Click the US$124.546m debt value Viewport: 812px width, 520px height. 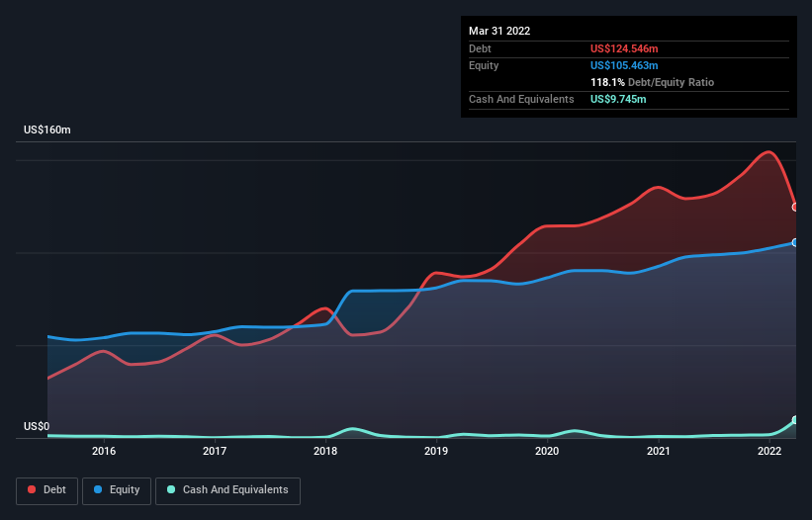[x=624, y=48]
